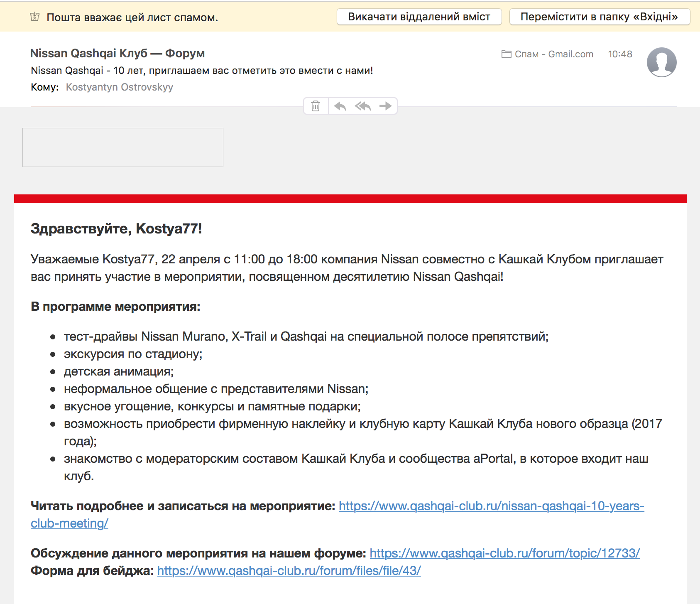Screen dimensions: 700x604
Task: Click the В программе мероприятия heading
Action: pos(115,307)
